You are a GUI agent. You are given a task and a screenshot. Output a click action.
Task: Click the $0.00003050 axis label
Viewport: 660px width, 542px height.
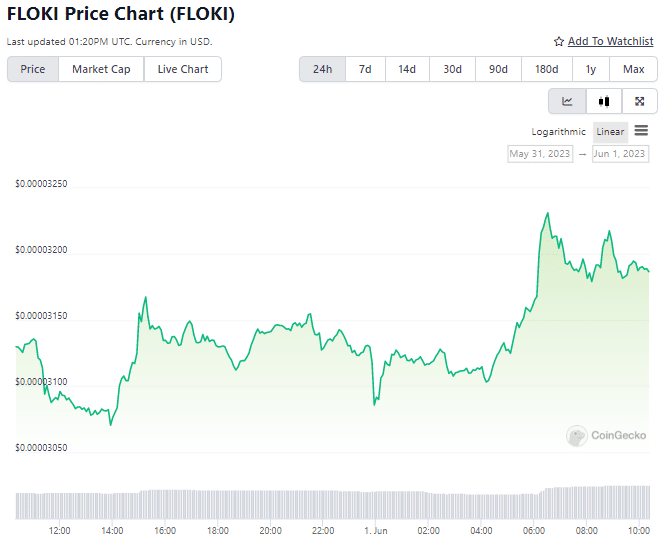(41, 448)
